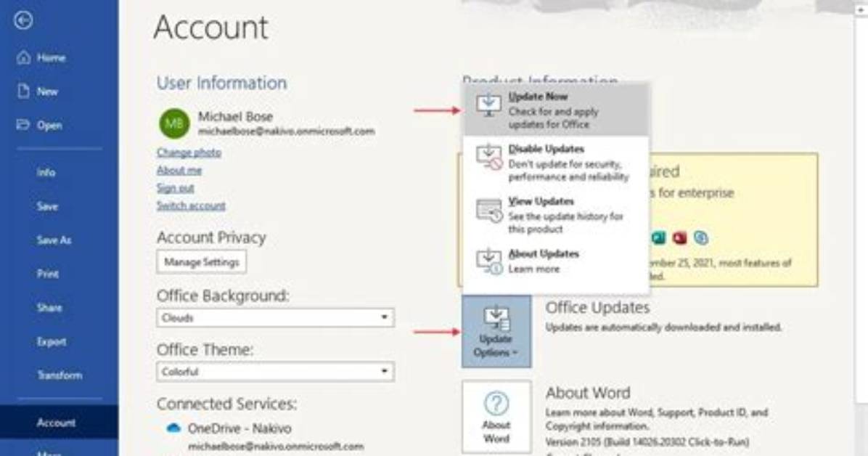Select Update Now menu option

coord(556,110)
